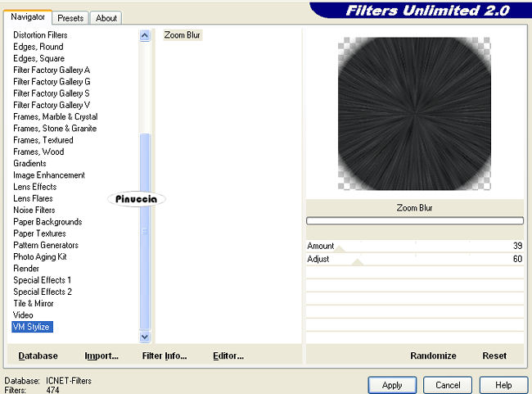Click the filter list scrollbar thumb
The width and height of the screenshot is (532, 394).
[145, 232]
